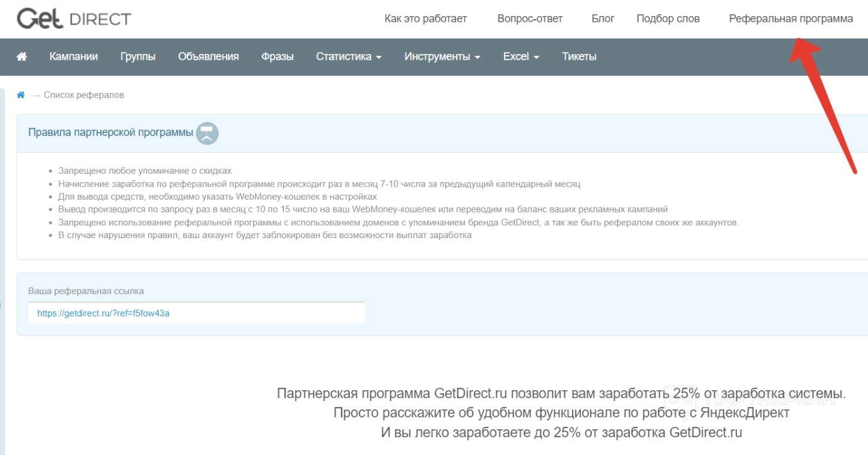868x455 pixels.
Task: Open the Блог link
Action: [x=603, y=19]
